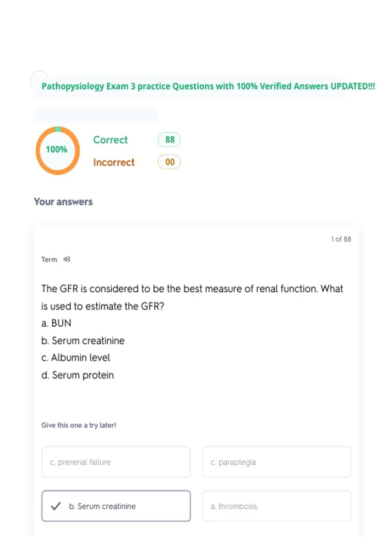The width and height of the screenshot is (392, 556).
Task: Open the Pathopysiology Exam 3 title link
Action: (208, 86)
